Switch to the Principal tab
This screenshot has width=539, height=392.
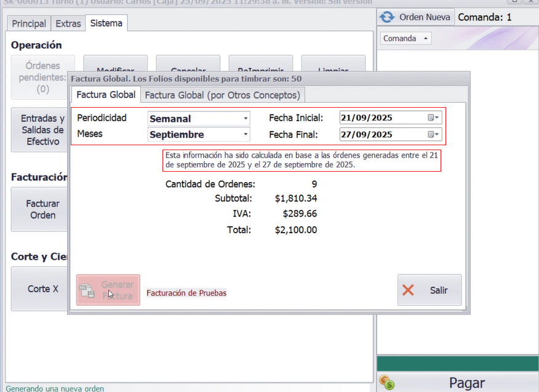click(28, 23)
